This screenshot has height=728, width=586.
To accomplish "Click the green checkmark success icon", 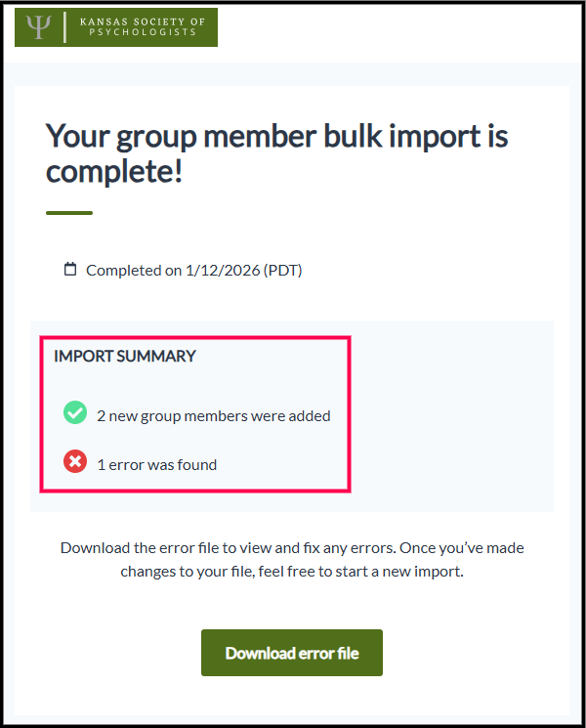I will coord(75,414).
